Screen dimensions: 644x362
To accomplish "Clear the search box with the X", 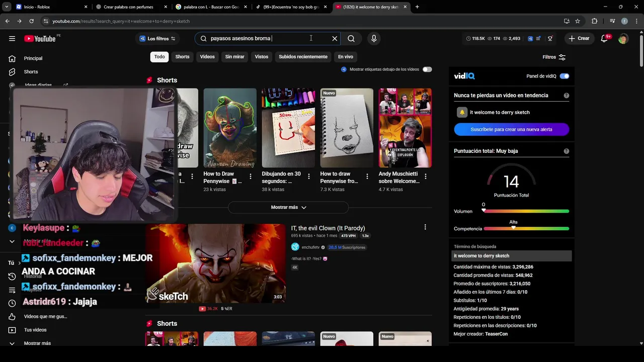I will [x=335, y=39].
